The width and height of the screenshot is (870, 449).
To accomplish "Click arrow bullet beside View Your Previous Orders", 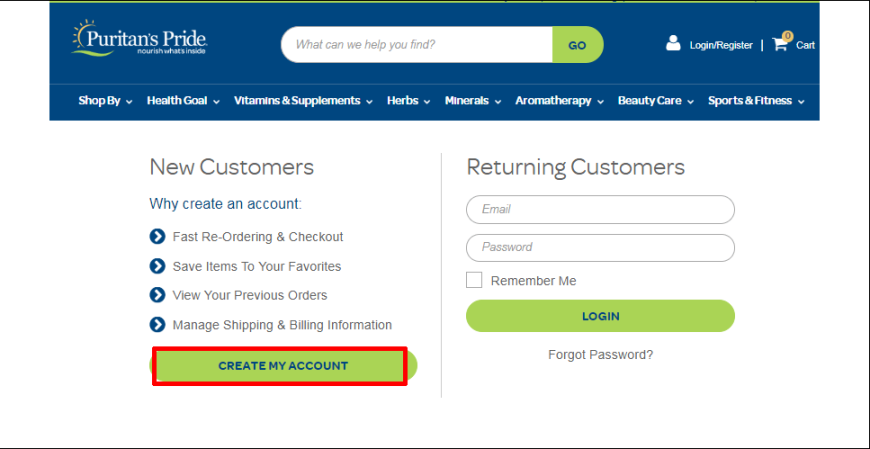I will pyautogui.click(x=158, y=295).
